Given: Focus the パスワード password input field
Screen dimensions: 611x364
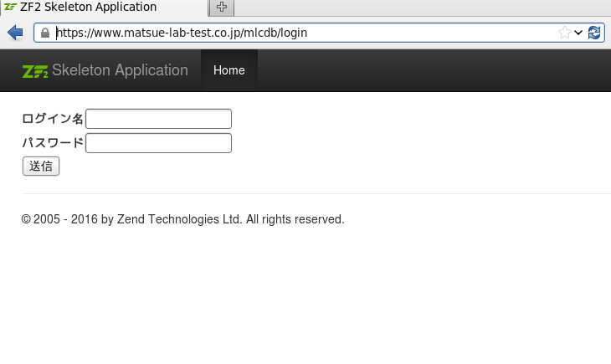Looking at the screenshot, I should [158, 143].
